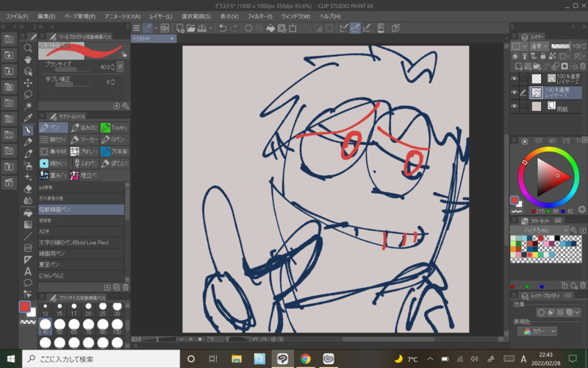Select the Hand move-view tool
Viewport: 588px width, 368px height.
[x=28, y=60]
